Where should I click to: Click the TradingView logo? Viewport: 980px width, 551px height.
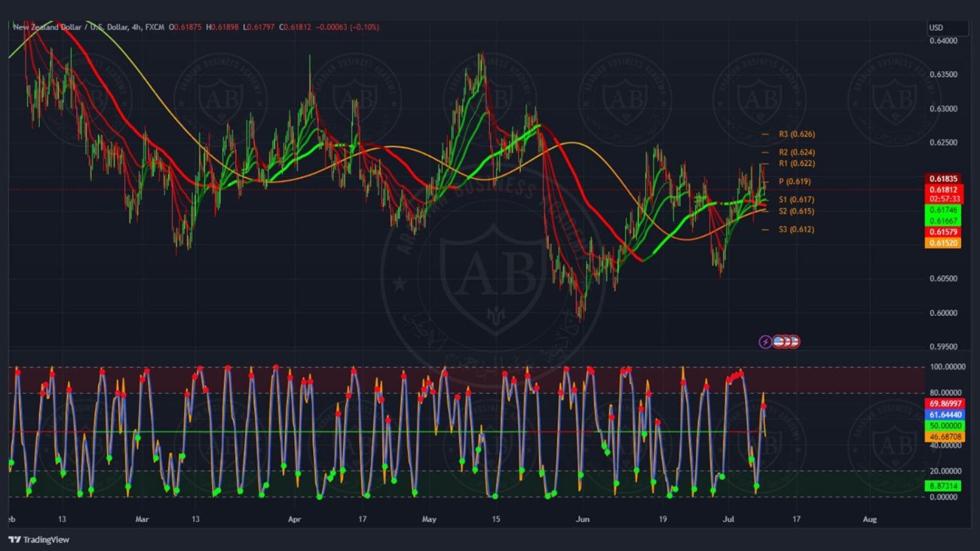[x=39, y=539]
